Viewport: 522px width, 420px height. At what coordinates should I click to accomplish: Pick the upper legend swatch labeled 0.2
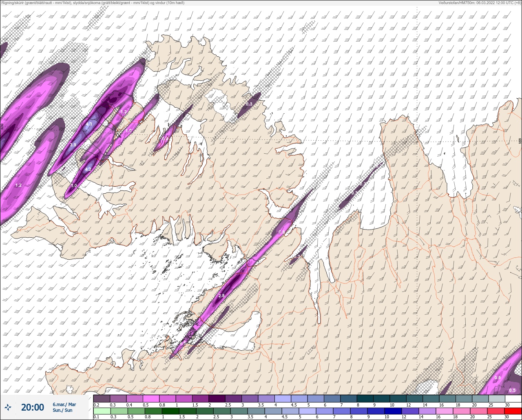click(102, 398)
